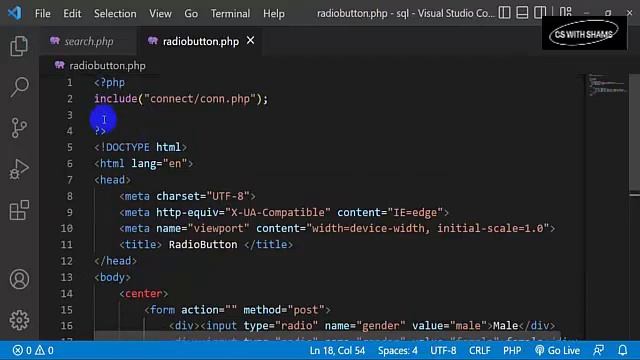Close the radiobutton.php tab

[251, 40]
